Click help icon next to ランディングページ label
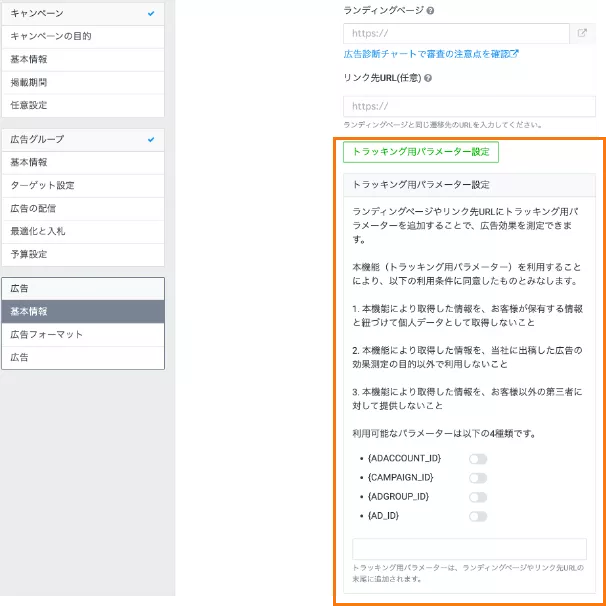The image size is (606, 606). tap(431, 10)
